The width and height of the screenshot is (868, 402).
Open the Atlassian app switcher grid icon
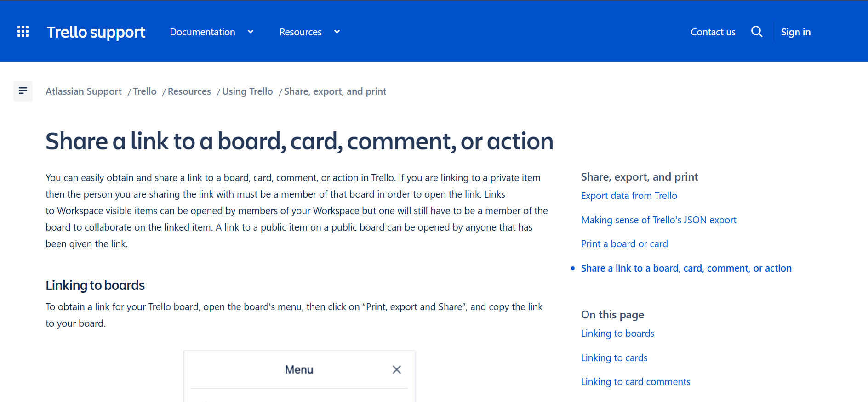tap(23, 31)
